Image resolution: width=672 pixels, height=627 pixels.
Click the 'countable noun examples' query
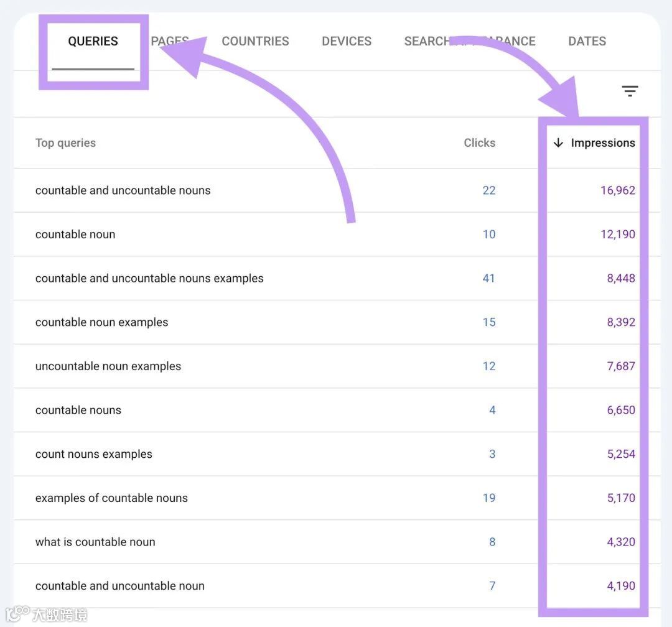pos(101,322)
